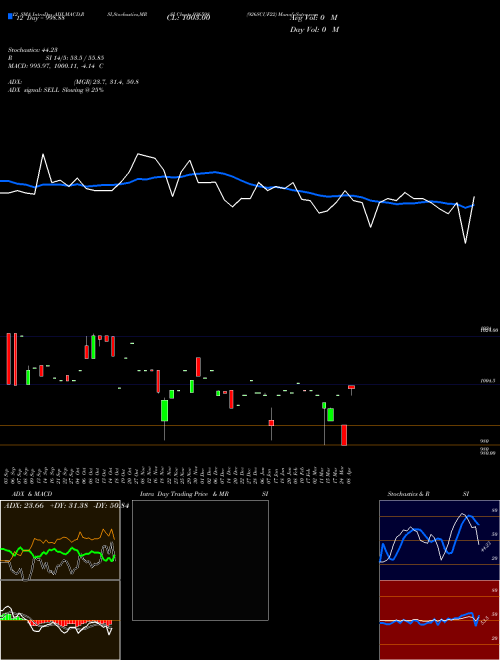This screenshot has height=660, width=500.
Task: Open the empty Intra Day Trading Price panel
Action: tap(200, 560)
